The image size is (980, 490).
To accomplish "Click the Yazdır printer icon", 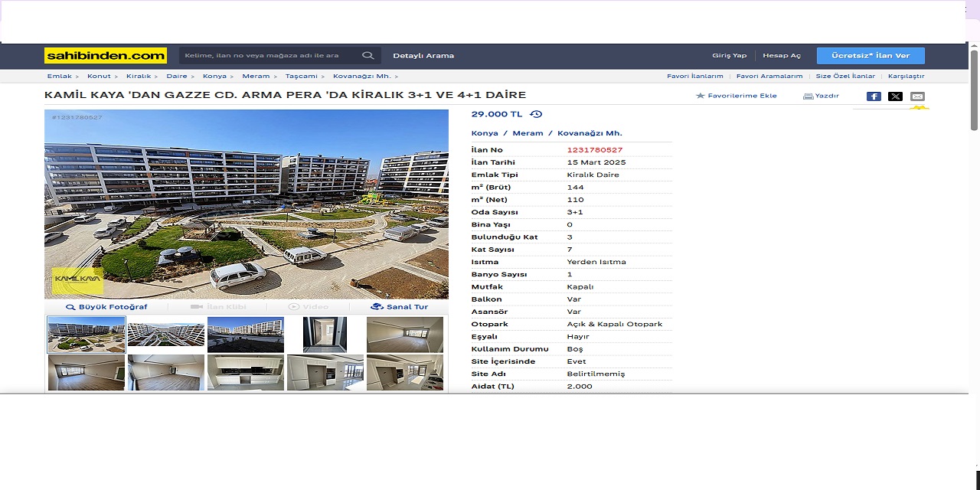I will (808, 96).
